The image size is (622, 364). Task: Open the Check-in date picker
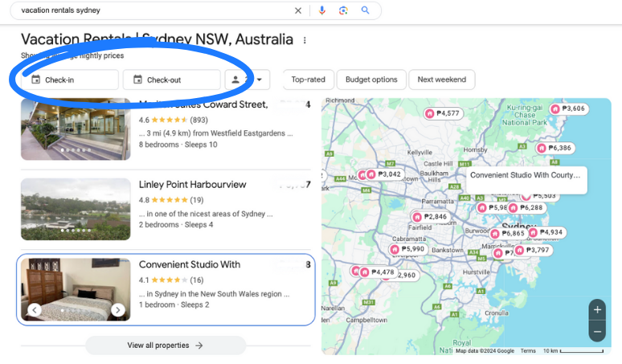tap(64, 80)
